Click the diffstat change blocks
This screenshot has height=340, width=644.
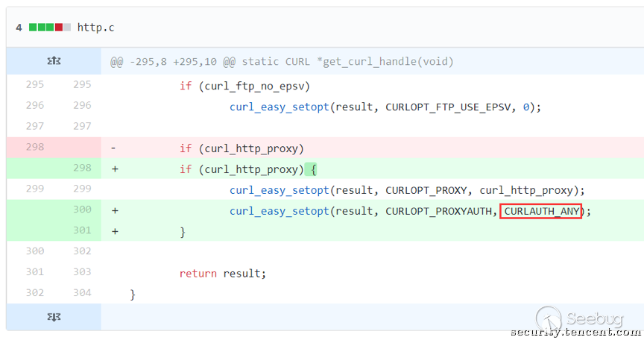pyautogui.click(x=50, y=28)
